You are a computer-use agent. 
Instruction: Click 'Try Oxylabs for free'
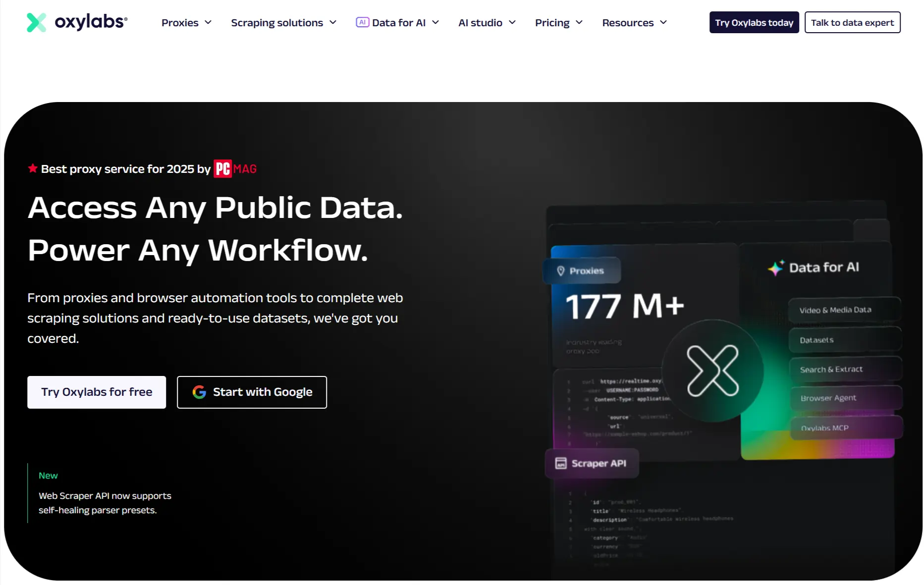96,392
